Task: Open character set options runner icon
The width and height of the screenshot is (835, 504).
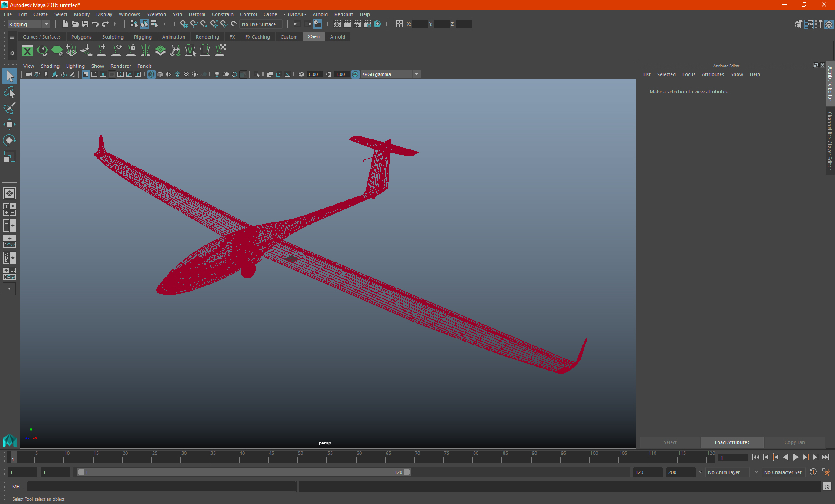Action: (x=826, y=472)
